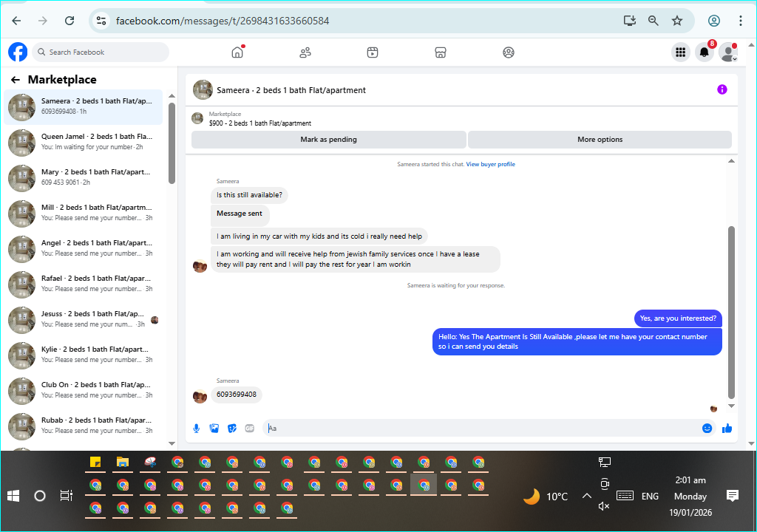The image size is (757, 532).
Task: Reload the page
Action: (69, 21)
